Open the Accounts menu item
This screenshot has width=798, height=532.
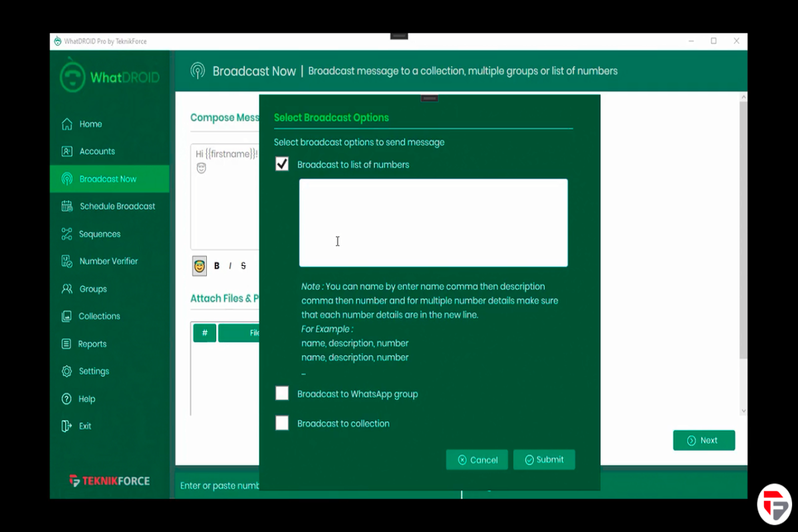110,152
